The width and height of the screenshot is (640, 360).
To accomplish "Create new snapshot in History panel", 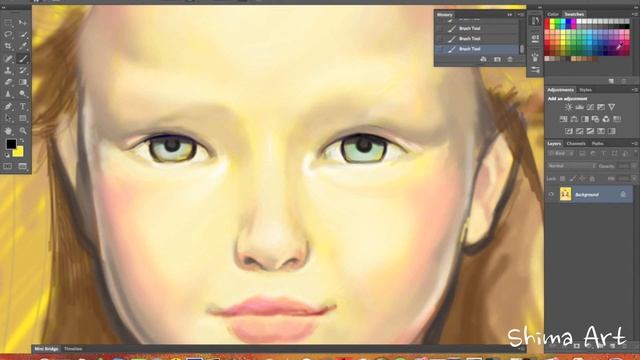I will (497, 60).
